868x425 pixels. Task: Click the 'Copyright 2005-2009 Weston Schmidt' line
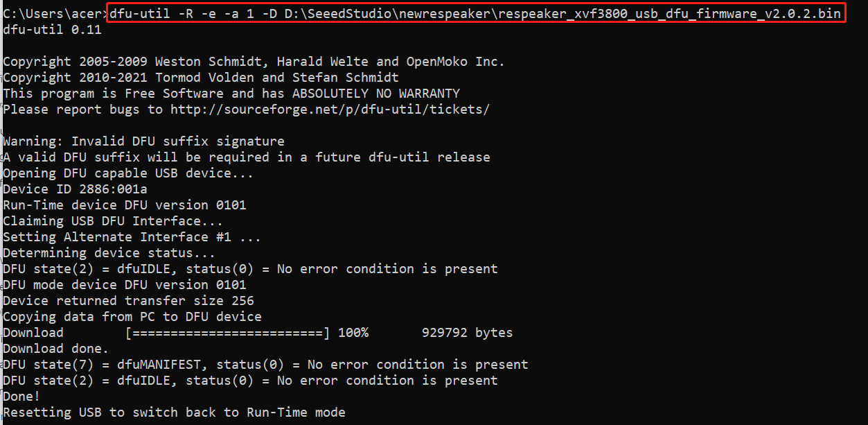(x=254, y=61)
